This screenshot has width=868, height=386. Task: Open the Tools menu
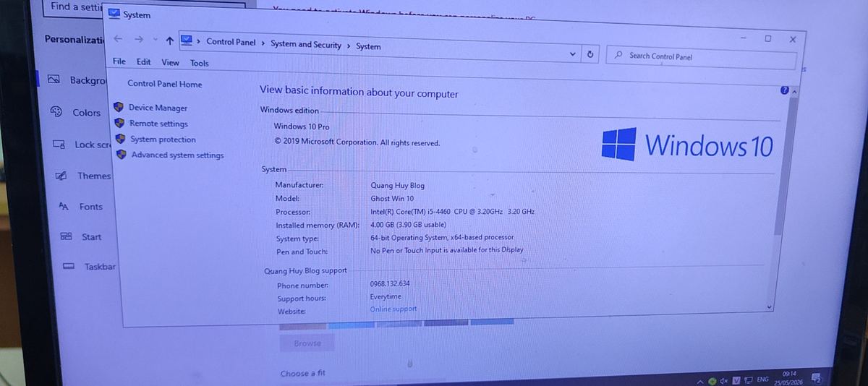click(x=200, y=64)
